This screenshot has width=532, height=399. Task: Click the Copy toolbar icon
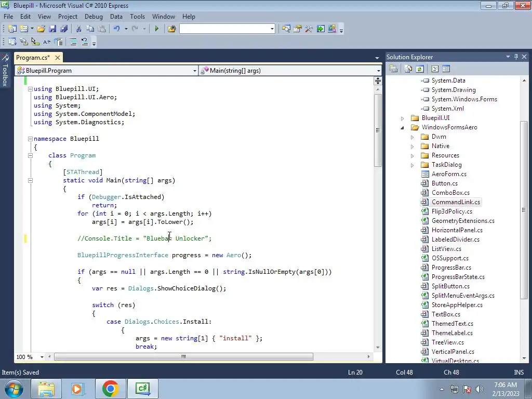[90, 29]
